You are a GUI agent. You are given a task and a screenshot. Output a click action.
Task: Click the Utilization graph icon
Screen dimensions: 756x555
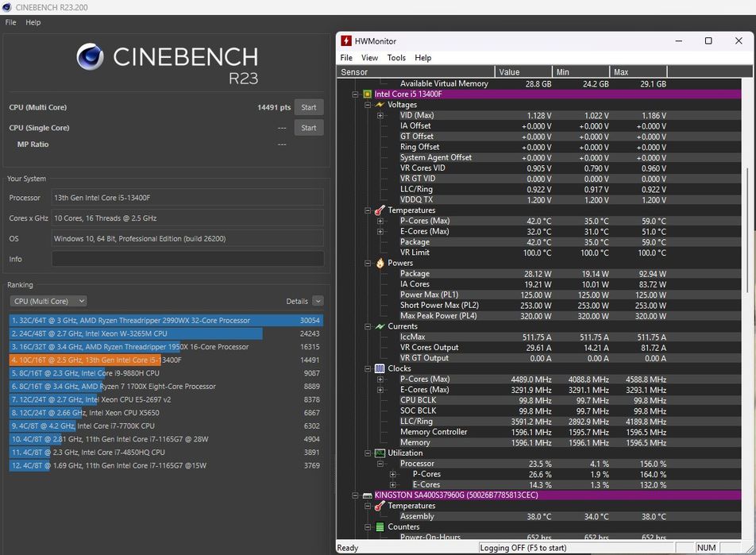(380, 453)
